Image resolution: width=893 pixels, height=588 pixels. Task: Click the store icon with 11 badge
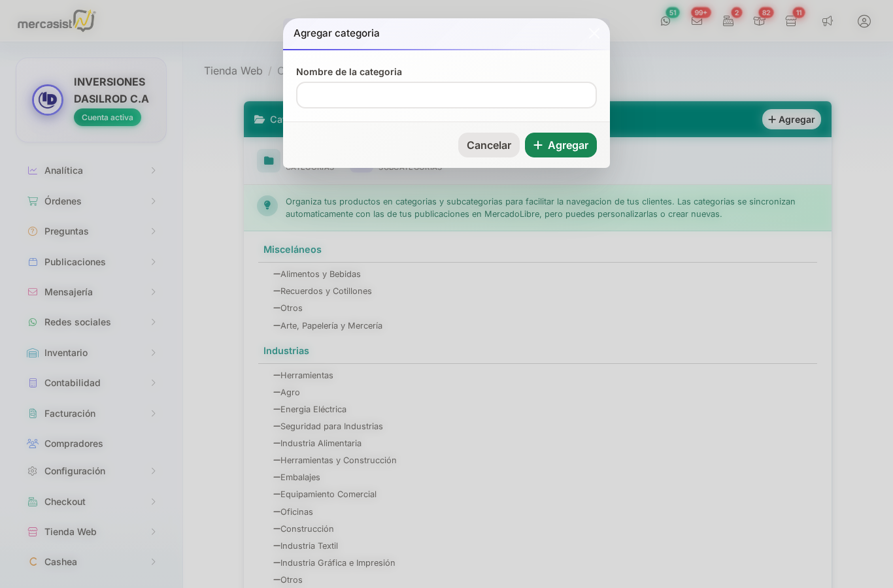tap(791, 21)
